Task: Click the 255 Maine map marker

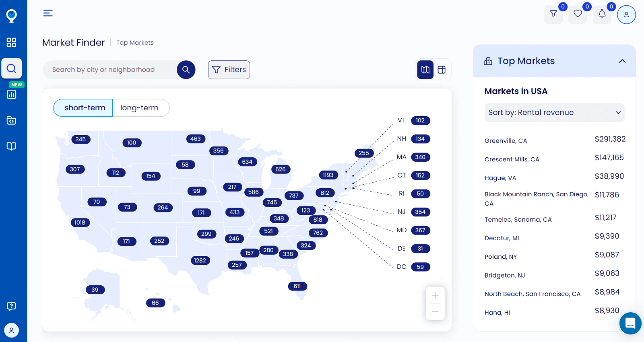Action: pyautogui.click(x=364, y=153)
